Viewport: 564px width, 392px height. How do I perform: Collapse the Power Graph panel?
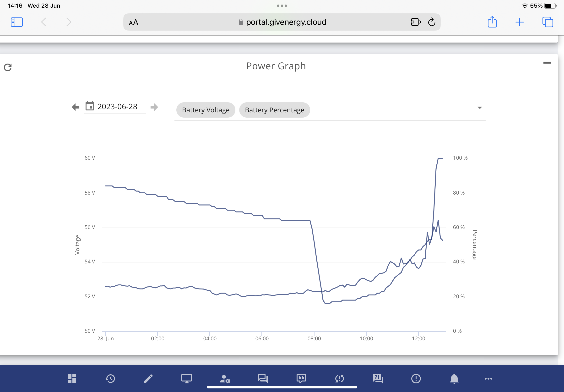(547, 63)
